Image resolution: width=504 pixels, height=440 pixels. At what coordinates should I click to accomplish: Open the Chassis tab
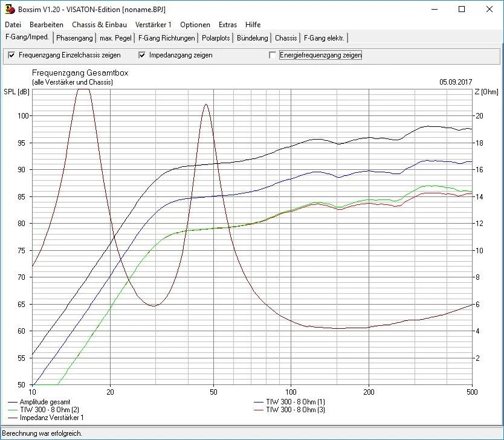286,38
